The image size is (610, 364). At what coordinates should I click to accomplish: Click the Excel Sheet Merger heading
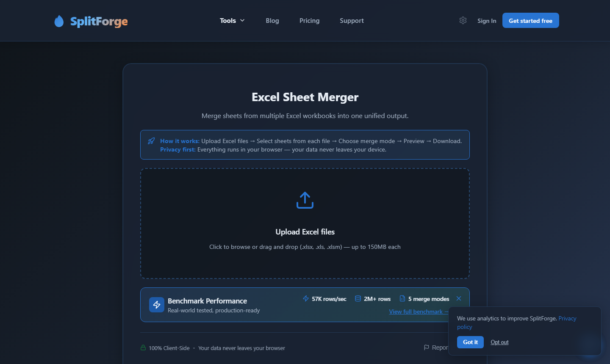coord(305,97)
